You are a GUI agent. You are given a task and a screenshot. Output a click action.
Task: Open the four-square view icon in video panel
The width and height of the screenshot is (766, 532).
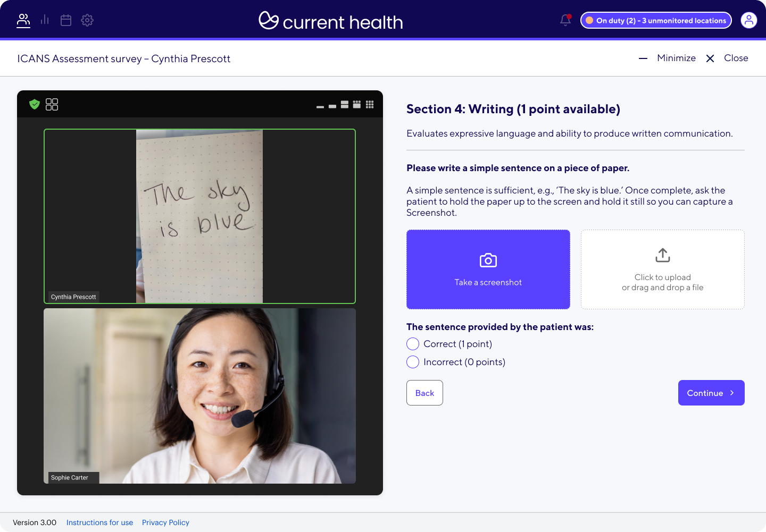52,104
